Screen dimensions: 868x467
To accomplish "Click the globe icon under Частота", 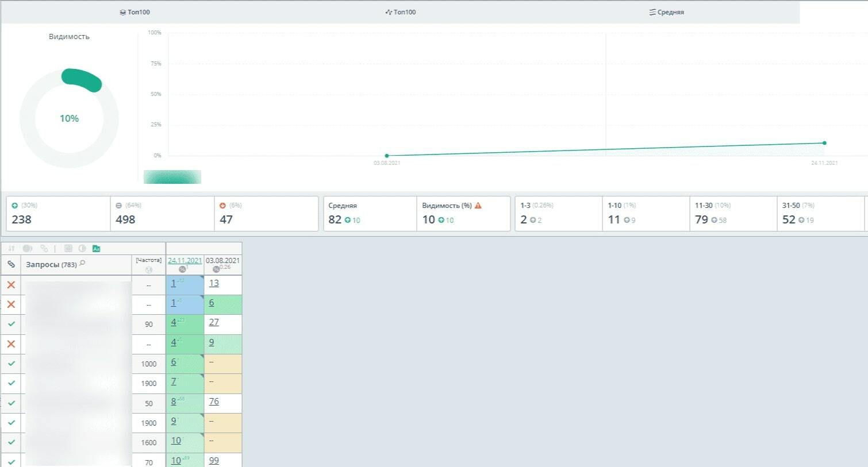I will [x=149, y=270].
